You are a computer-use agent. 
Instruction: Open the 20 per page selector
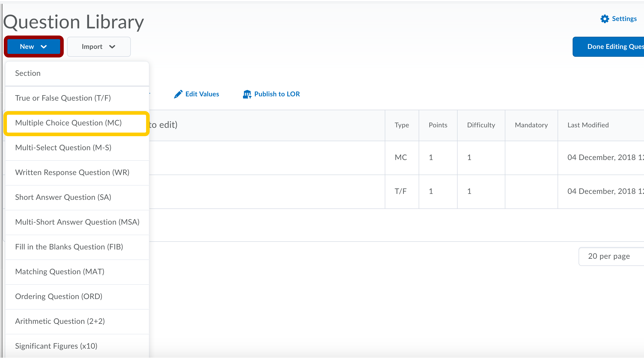[610, 256]
